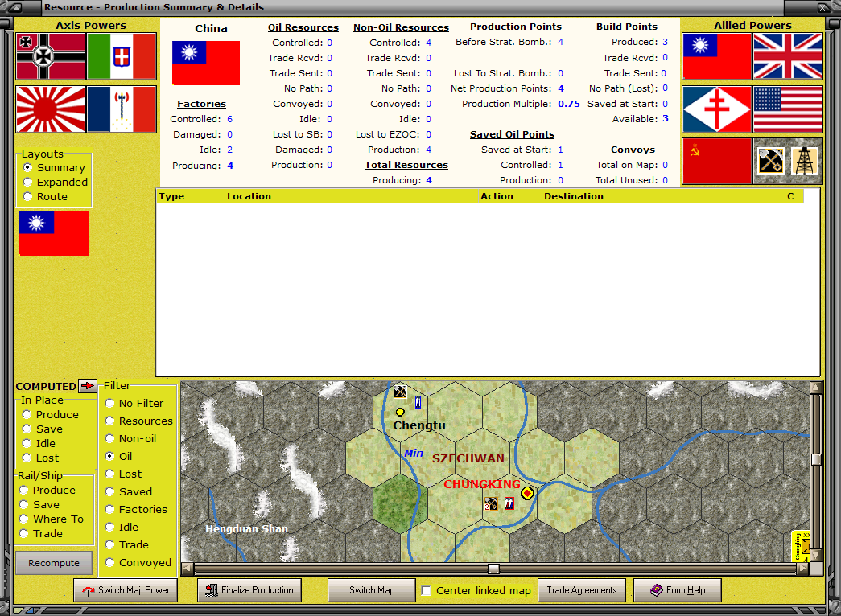Sort table by Destination column header

[x=663, y=196]
